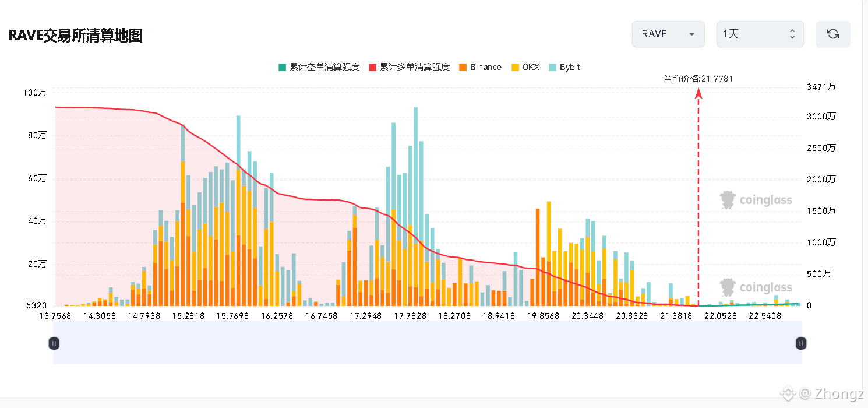Toggle the Bybit legend series
Screen dimensions: 868x408
[x=564, y=67]
